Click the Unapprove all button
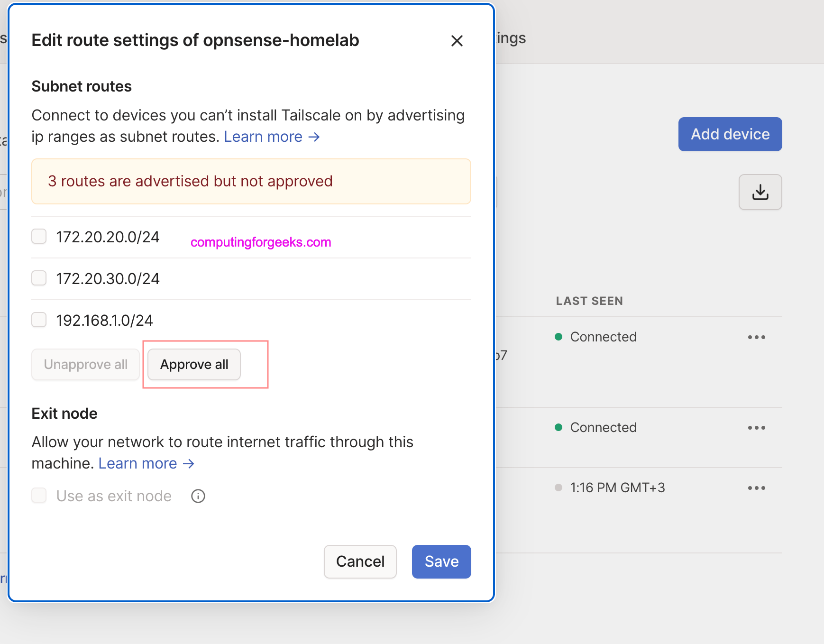The width and height of the screenshot is (824, 644). [x=85, y=364]
